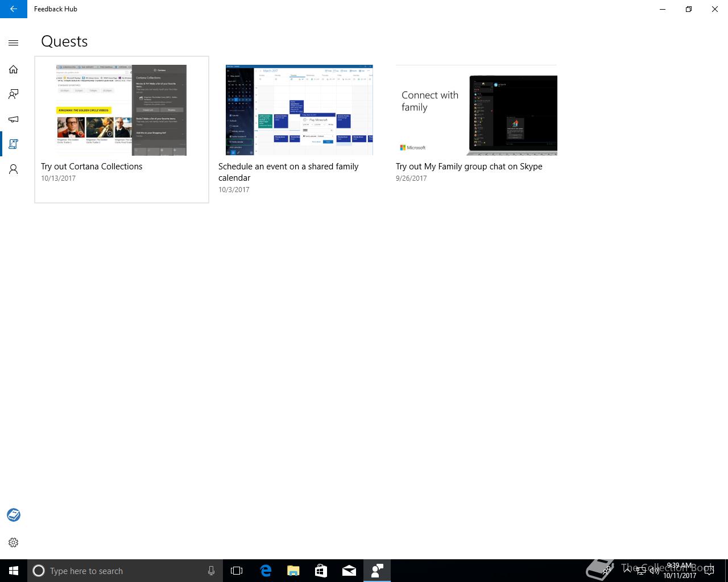This screenshot has width=728, height=582.
Task: Open Task View from the taskbar
Action: 237,571
